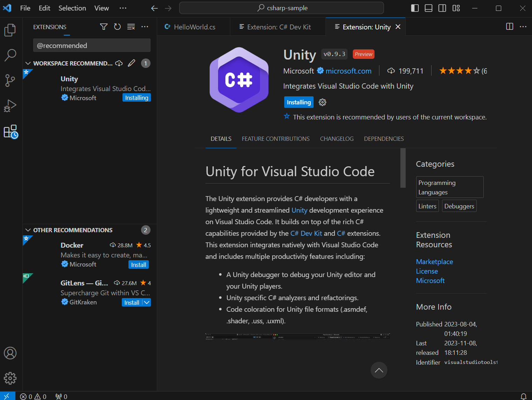532x400 pixels.
Task: Open the Extensions view in activity bar
Action: (x=10, y=132)
